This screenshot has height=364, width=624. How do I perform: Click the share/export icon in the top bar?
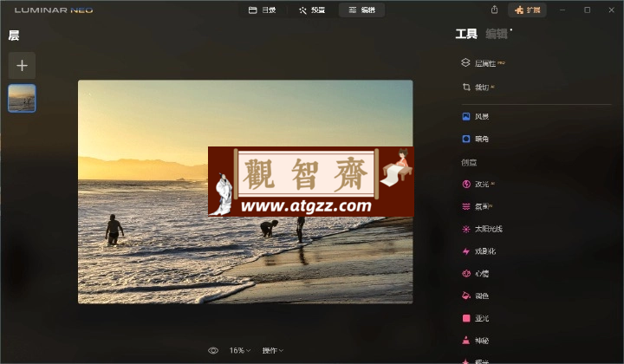(494, 10)
